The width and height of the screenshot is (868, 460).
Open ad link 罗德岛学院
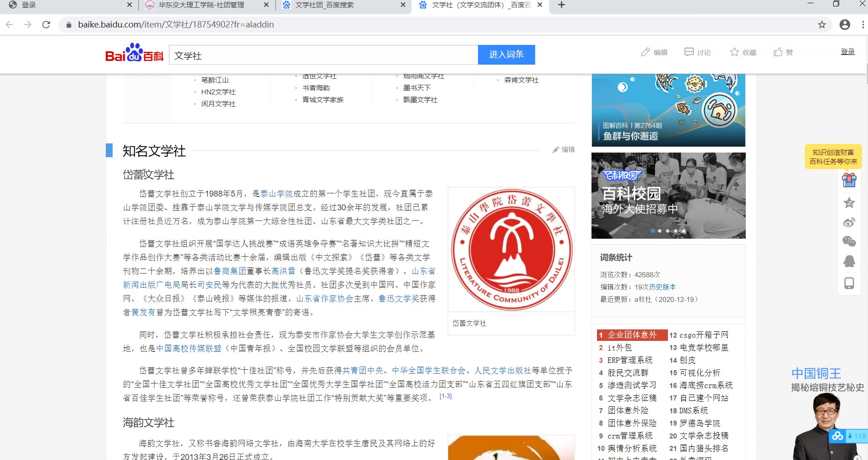tap(700, 423)
